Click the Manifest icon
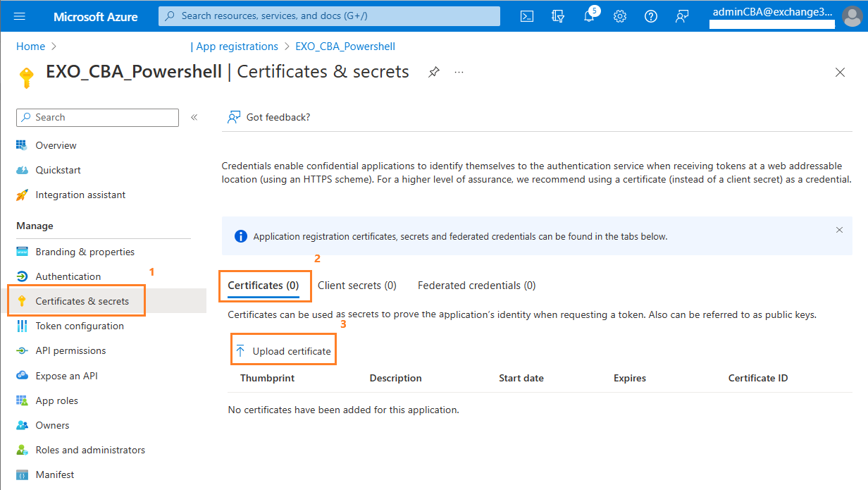 (22, 474)
